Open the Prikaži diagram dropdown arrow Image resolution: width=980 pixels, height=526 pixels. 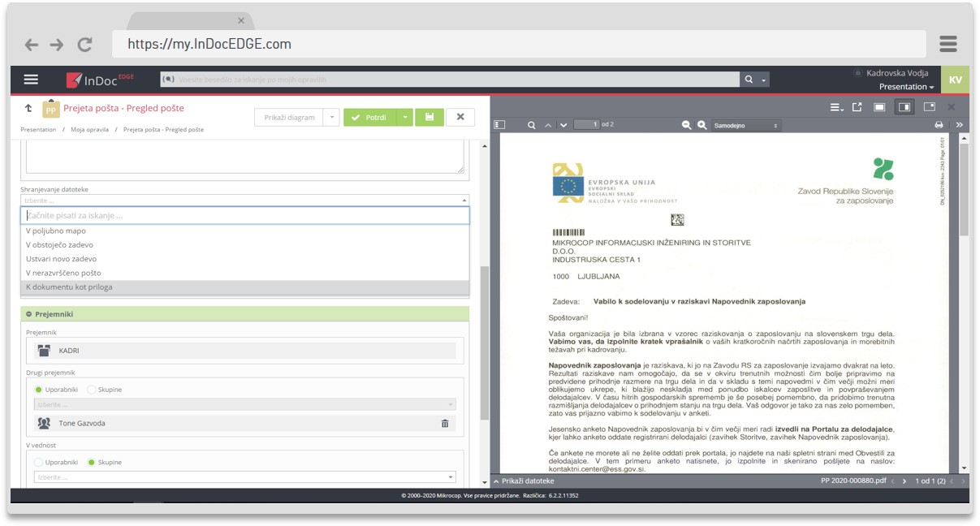(x=330, y=118)
